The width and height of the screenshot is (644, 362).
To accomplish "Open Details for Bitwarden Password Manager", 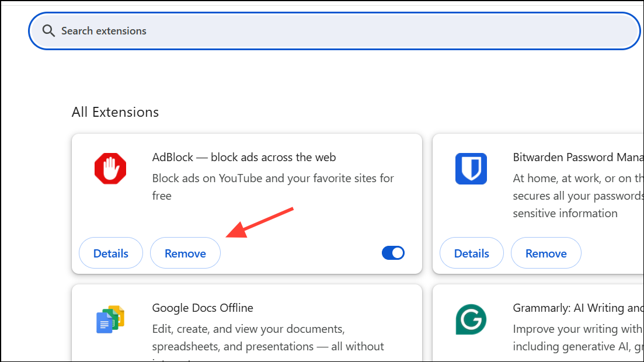I will coord(471,253).
